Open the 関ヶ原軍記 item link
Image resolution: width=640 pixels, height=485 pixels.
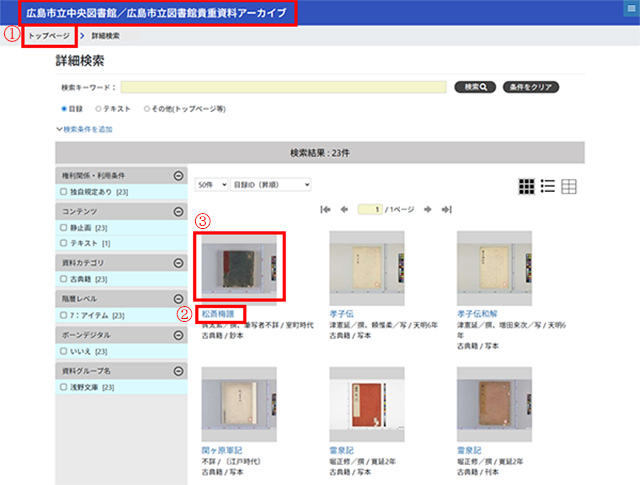click(222, 450)
